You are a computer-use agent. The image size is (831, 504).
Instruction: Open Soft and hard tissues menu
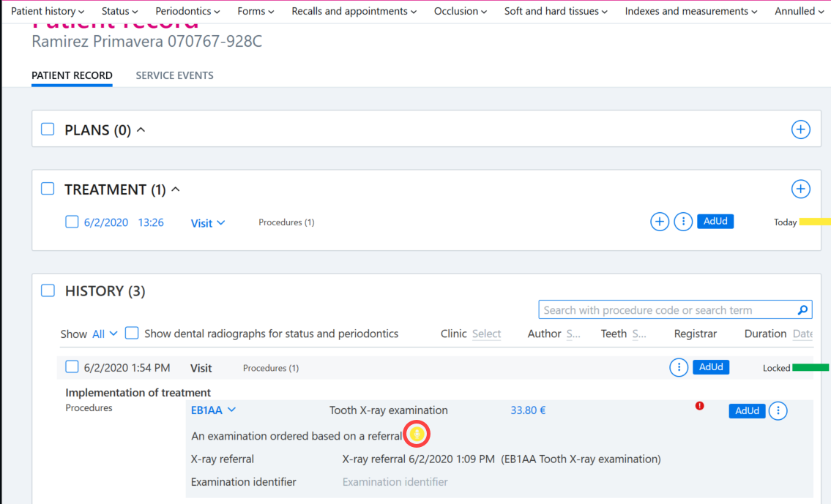(x=556, y=11)
